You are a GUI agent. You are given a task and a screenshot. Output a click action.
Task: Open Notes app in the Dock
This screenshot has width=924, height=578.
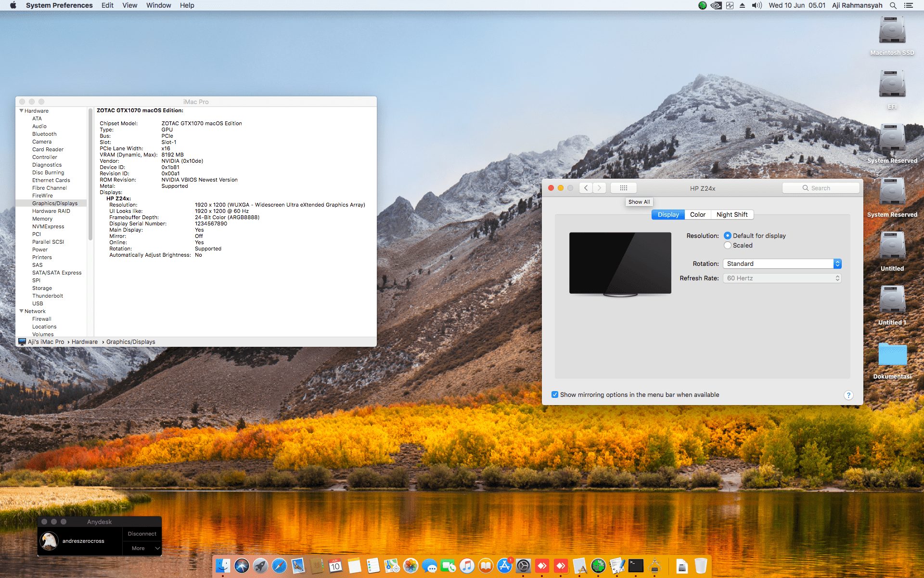[x=354, y=565]
